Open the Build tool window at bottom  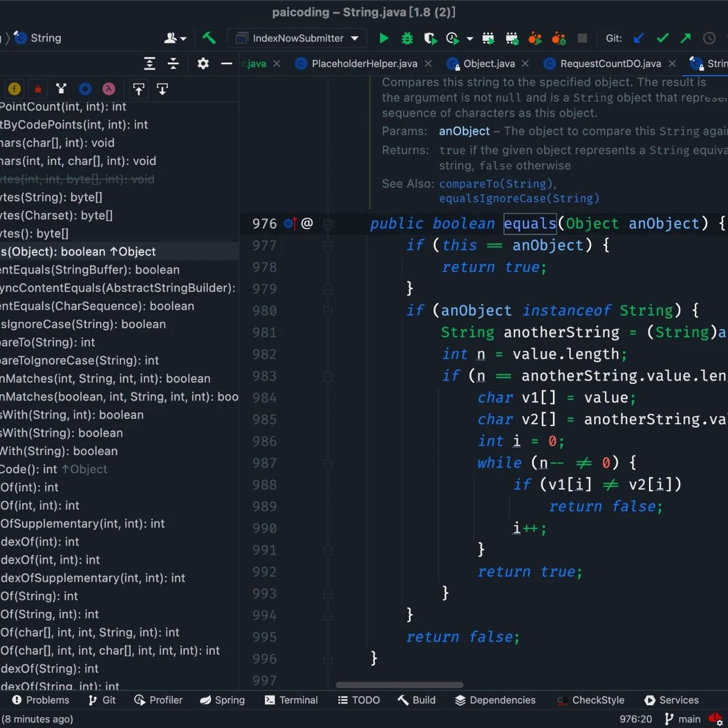416,700
